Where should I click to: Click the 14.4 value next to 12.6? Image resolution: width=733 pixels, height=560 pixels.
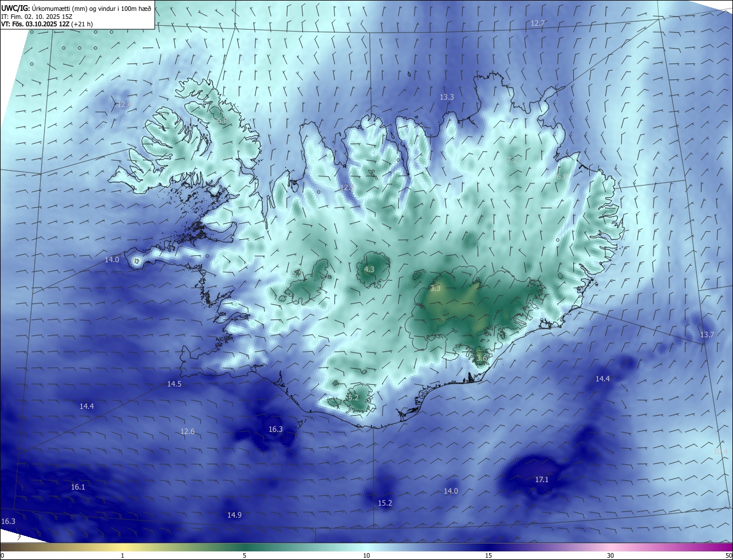tap(86, 407)
